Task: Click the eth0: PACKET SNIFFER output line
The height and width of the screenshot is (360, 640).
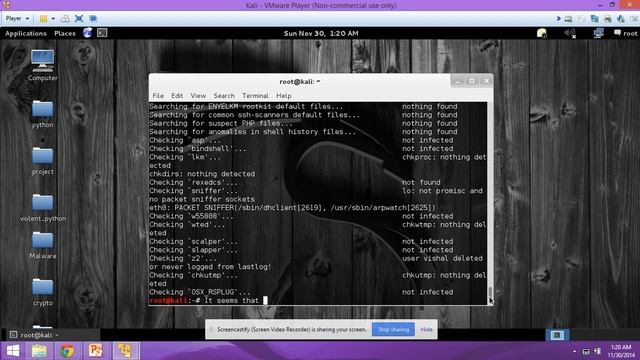Action: (292, 208)
